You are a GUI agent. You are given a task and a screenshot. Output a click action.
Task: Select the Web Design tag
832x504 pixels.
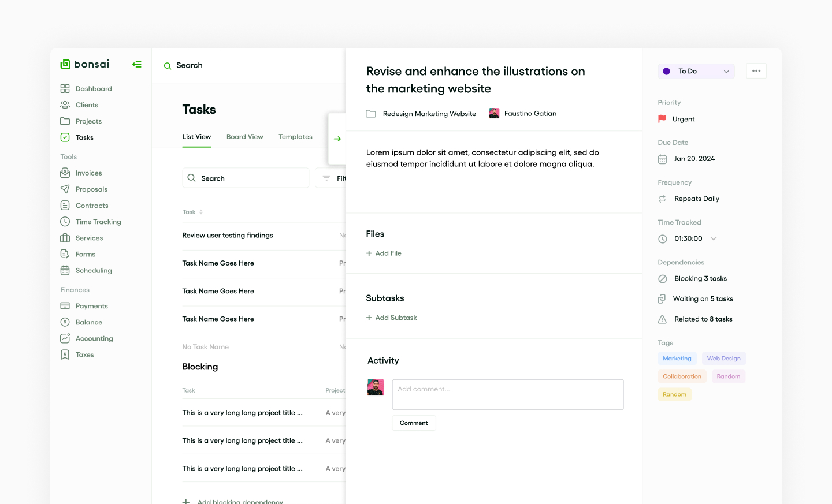723,359
